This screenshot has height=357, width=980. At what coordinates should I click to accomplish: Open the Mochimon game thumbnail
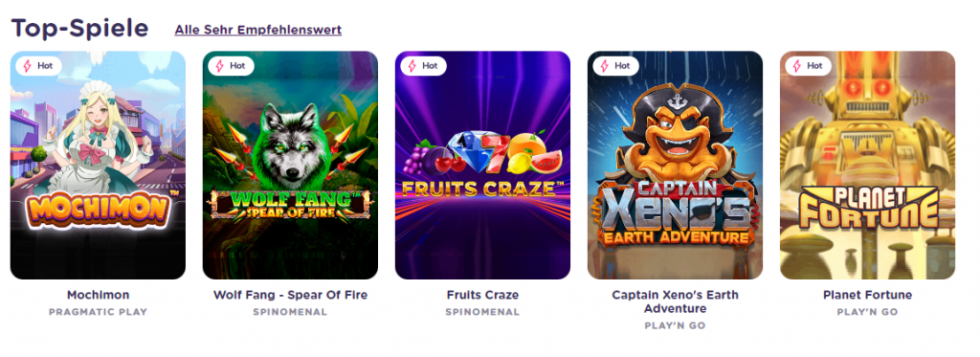point(99,165)
